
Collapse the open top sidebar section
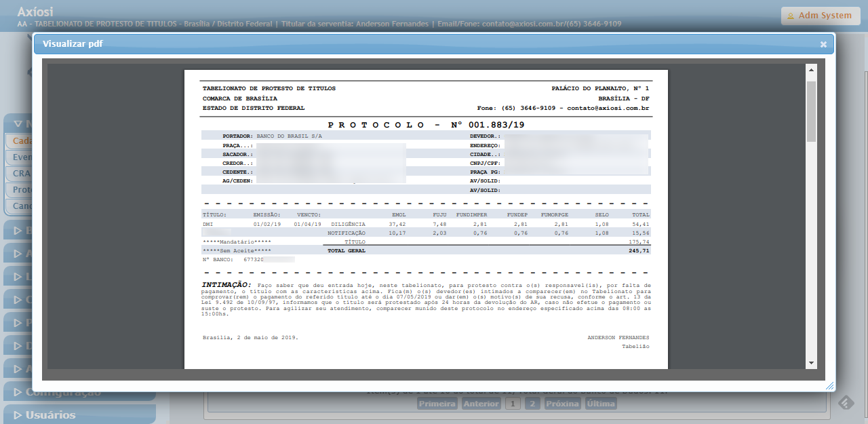17,124
